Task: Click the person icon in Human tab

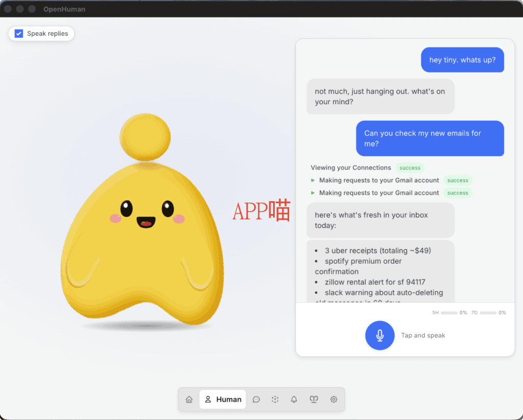Action: (x=208, y=400)
